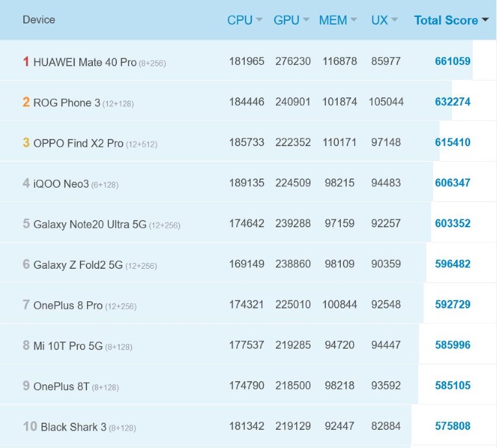
Task: Click the Mi 10T Pro 5G name
Action: tap(68, 346)
